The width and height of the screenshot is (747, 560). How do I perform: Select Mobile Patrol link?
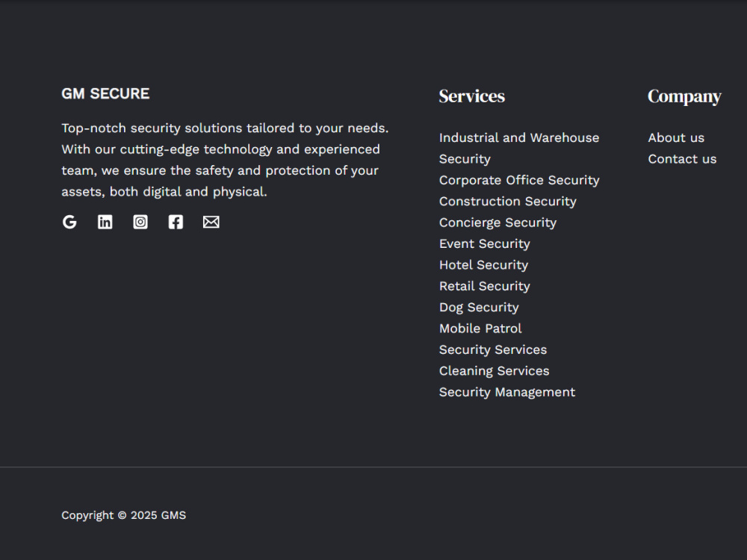click(480, 329)
